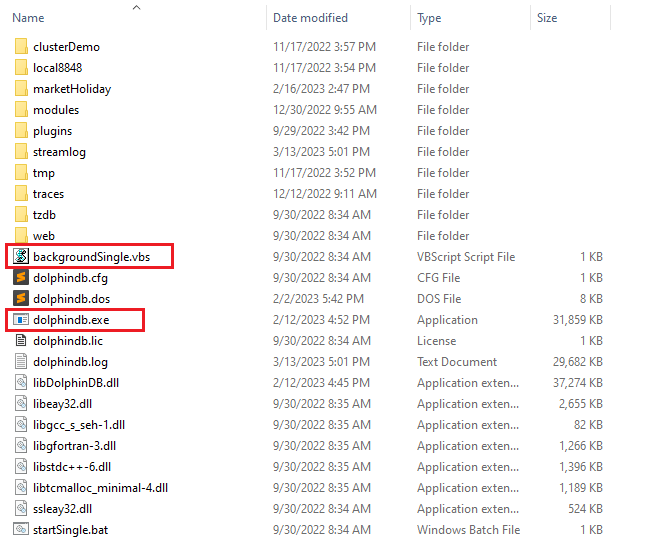Click the dolphindb.cfg file icon
This screenshot has height=544, width=645.
(21, 278)
